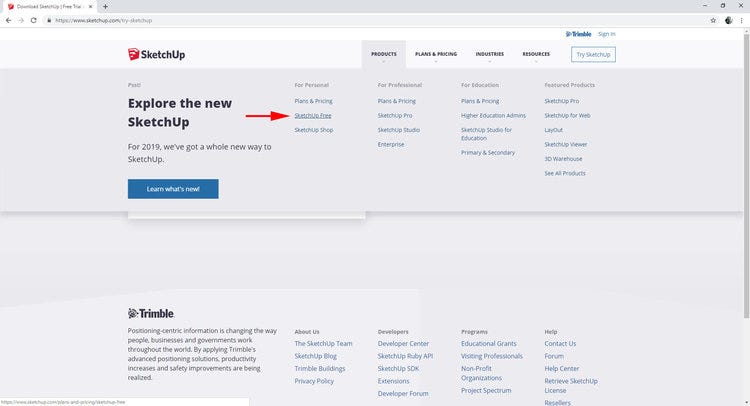Click the Trimble footer logo
Screen dimensions: 750x406
[x=151, y=314]
